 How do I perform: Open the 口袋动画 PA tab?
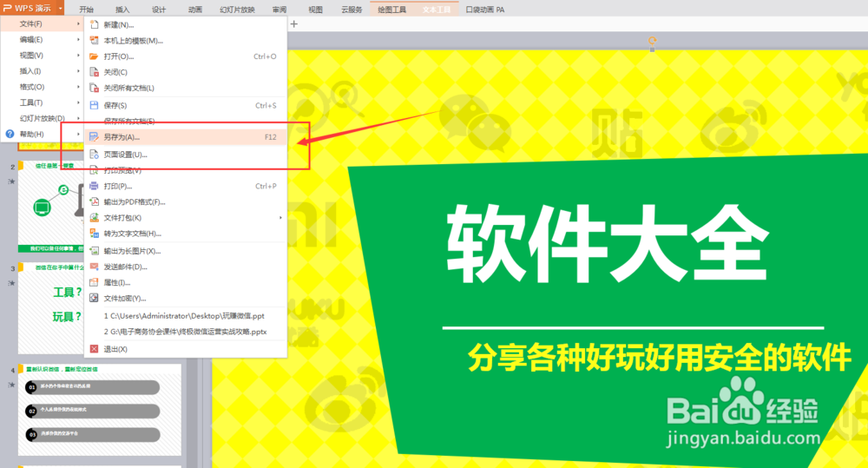[x=485, y=10]
